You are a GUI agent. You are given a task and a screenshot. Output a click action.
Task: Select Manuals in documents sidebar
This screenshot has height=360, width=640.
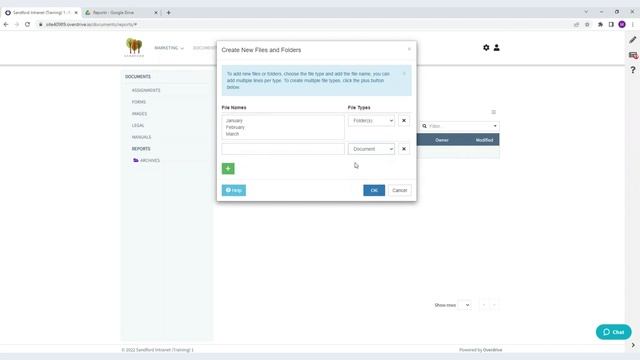coord(141,137)
